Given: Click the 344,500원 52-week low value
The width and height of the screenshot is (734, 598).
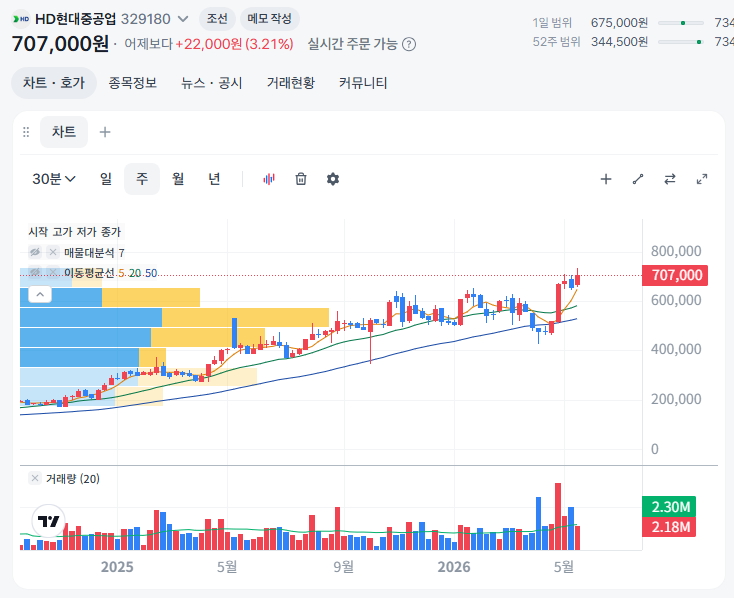Looking at the screenshot, I should [x=619, y=42].
